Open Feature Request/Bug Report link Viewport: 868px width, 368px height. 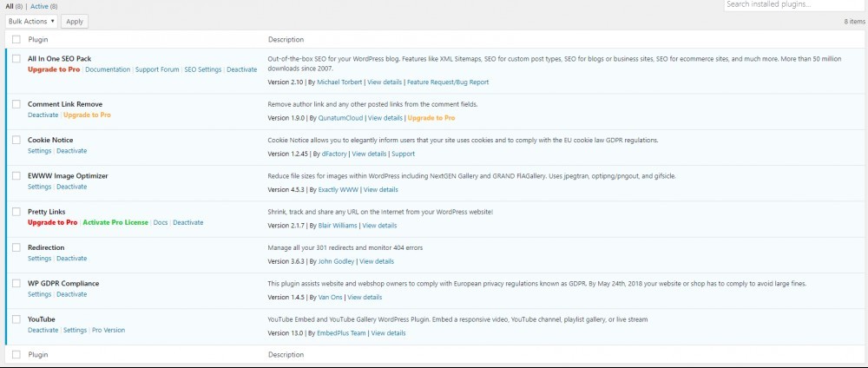click(448, 82)
